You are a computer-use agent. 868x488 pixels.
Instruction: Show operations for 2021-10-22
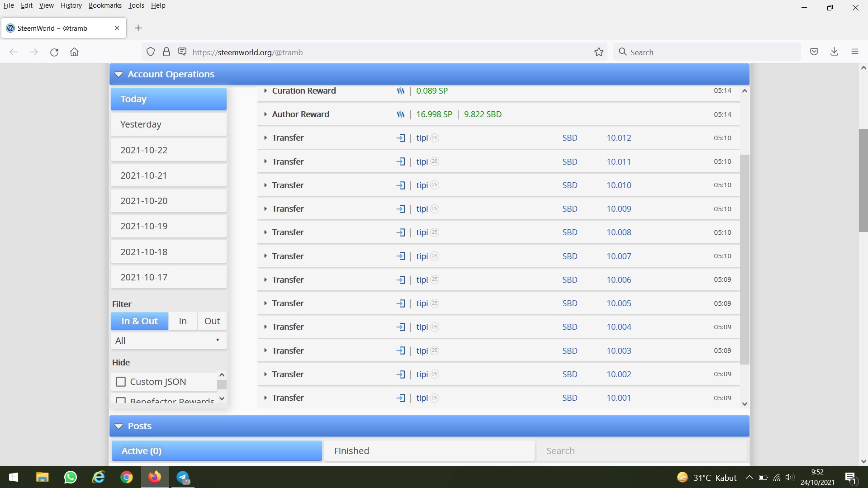pos(168,150)
